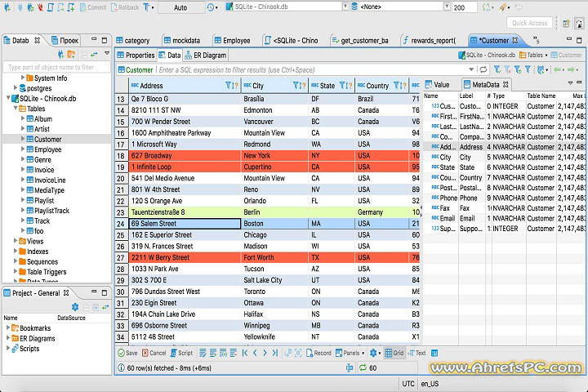The image size is (588, 392).
Task: Select the Invoice table in the tree
Action: [44, 170]
